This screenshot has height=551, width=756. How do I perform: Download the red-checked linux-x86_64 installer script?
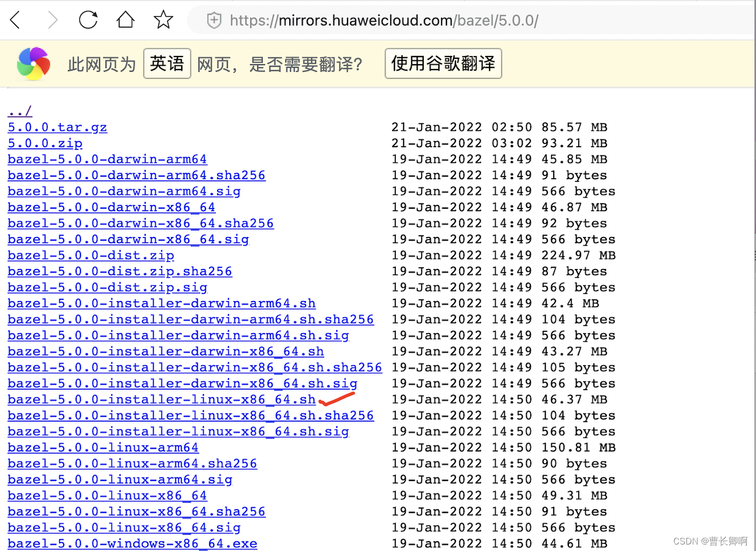[x=162, y=399]
